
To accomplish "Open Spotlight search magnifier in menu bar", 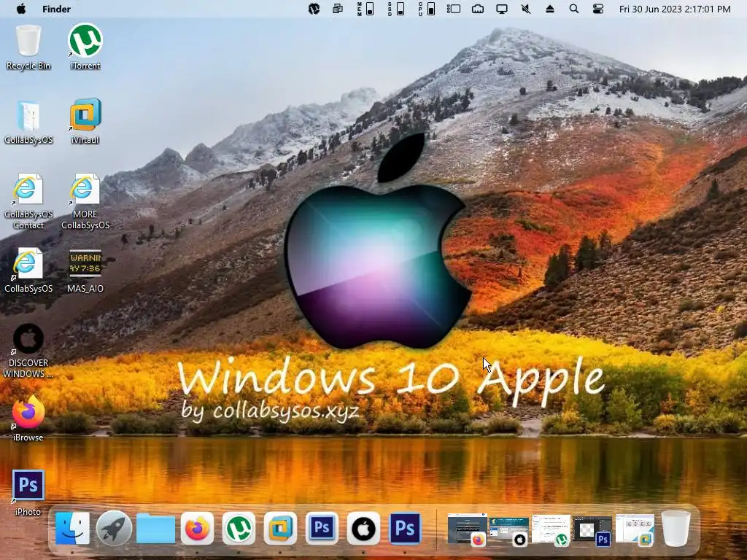I will (x=574, y=9).
